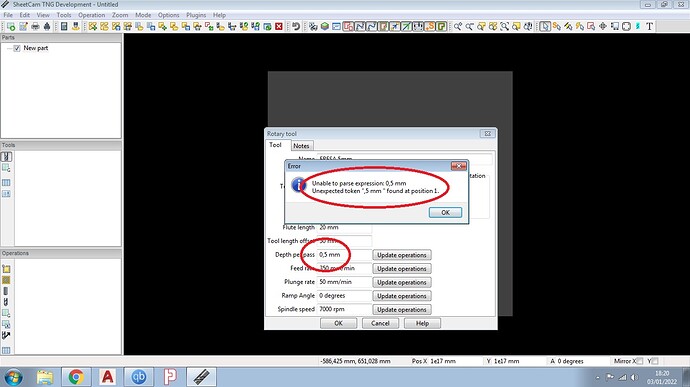This screenshot has height=387, width=690.
Task: Click the zoom in magnifier icon
Action: (x=458, y=26)
